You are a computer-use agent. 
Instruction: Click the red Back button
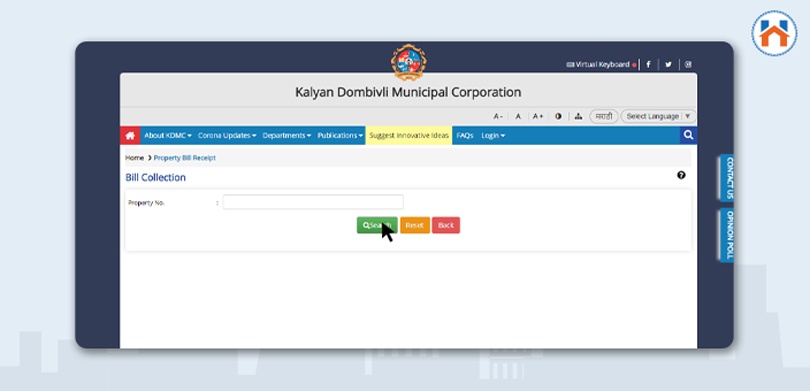pos(446,225)
